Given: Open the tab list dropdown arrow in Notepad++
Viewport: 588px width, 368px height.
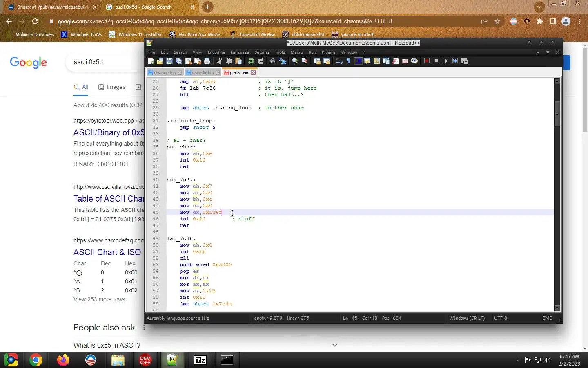Looking at the screenshot, I should pyautogui.click(x=548, y=52).
